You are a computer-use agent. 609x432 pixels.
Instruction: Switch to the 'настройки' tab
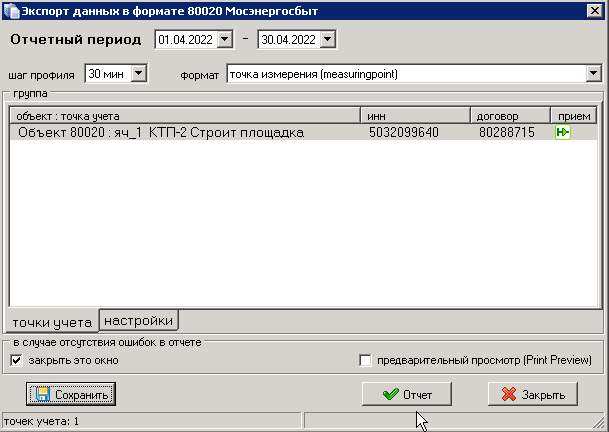click(x=139, y=321)
